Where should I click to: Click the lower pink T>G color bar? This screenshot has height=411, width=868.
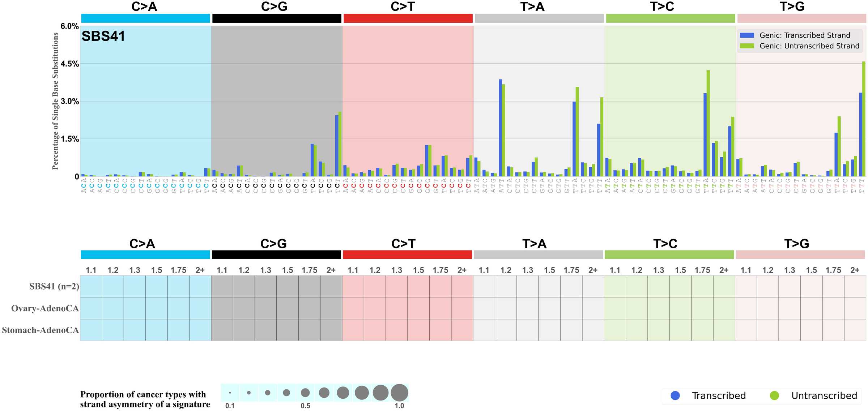(x=800, y=254)
